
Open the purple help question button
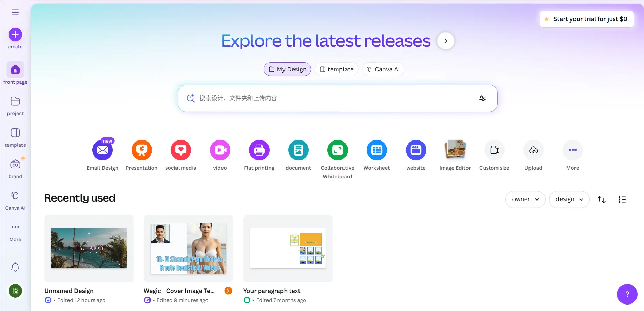627,294
